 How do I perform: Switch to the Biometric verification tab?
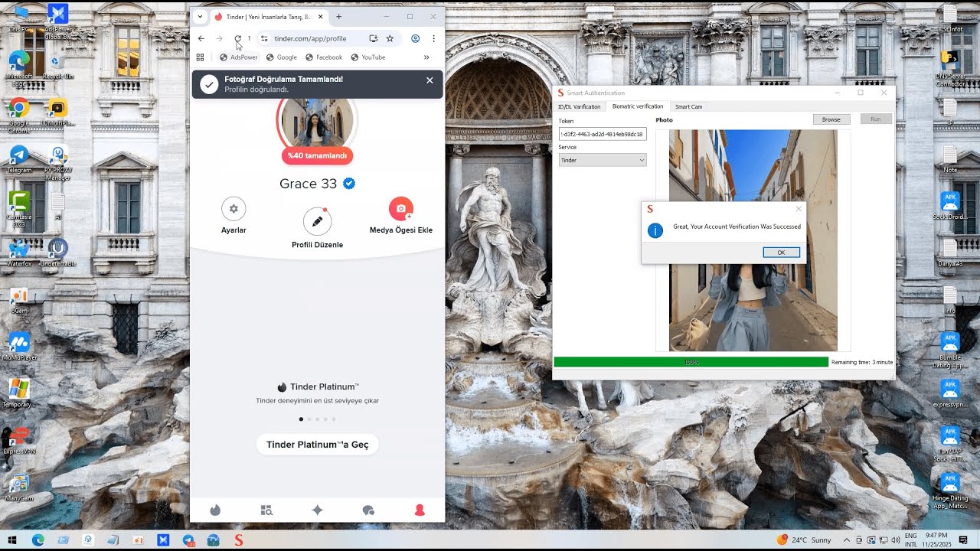638,106
